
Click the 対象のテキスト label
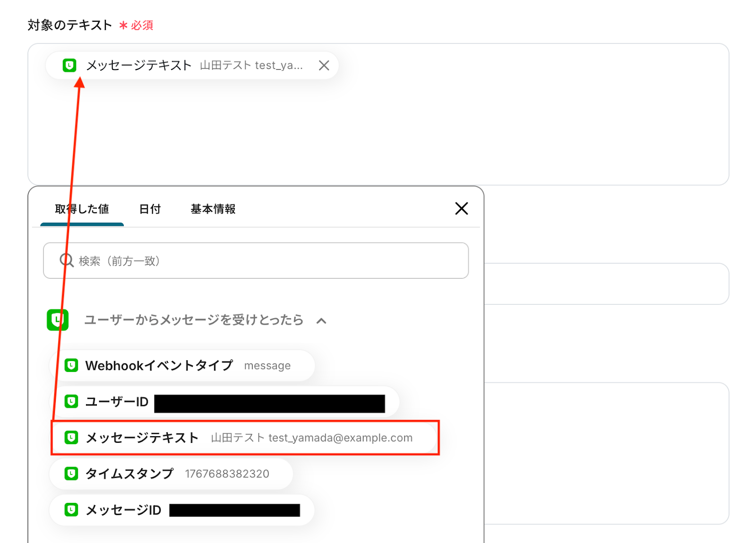pos(69,25)
